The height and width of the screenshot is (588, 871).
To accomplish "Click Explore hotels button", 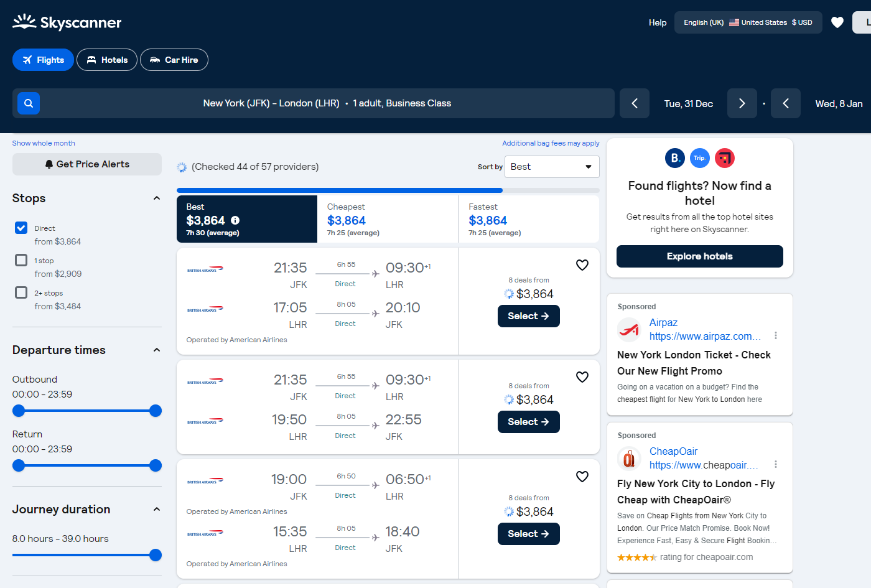I will pos(700,256).
